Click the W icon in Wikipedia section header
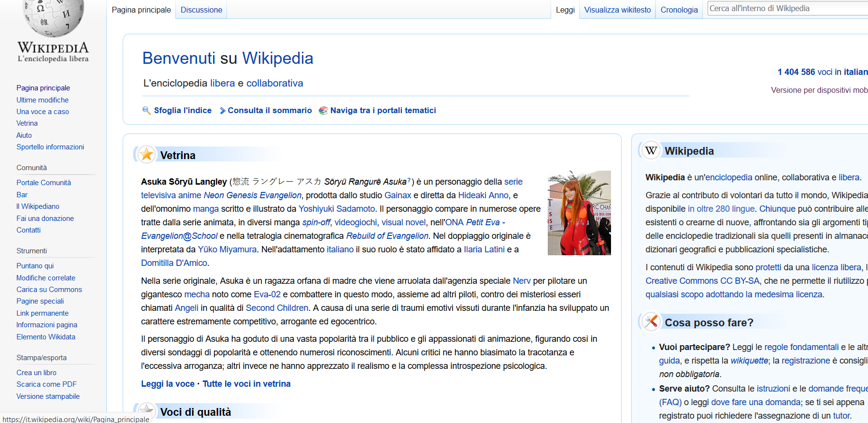The height and width of the screenshot is (423, 868). click(x=651, y=150)
